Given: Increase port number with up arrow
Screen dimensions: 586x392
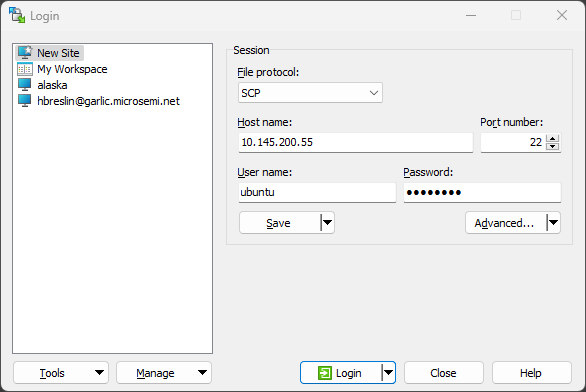Looking at the screenshot, I should point(552,138).
